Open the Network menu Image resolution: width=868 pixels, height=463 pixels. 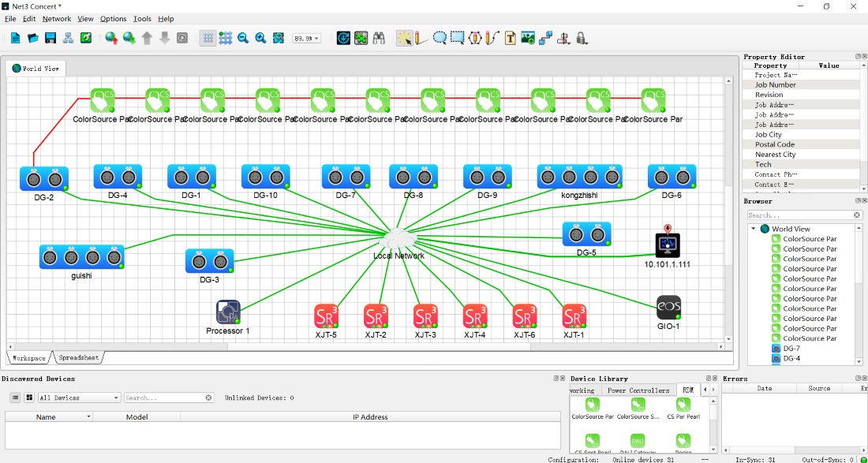(56, 18)
